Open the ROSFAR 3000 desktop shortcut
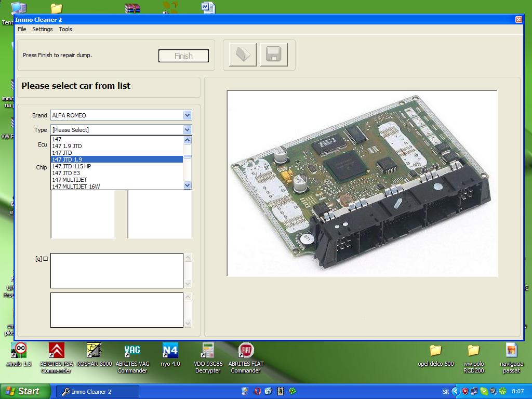 coord(95,355)
